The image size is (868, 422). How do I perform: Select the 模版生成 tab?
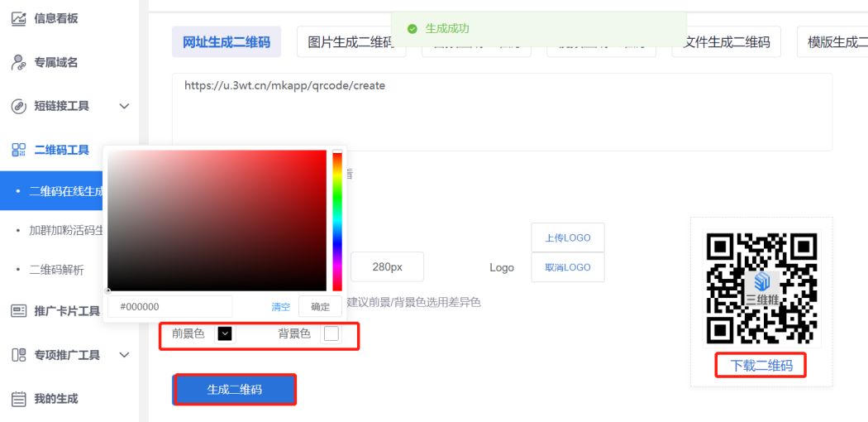tap(832, 42)
